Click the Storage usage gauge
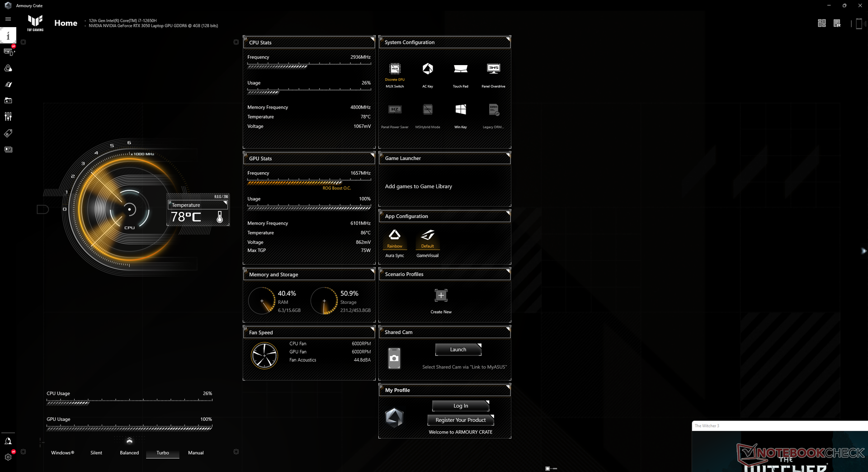 tap(324, 301)
